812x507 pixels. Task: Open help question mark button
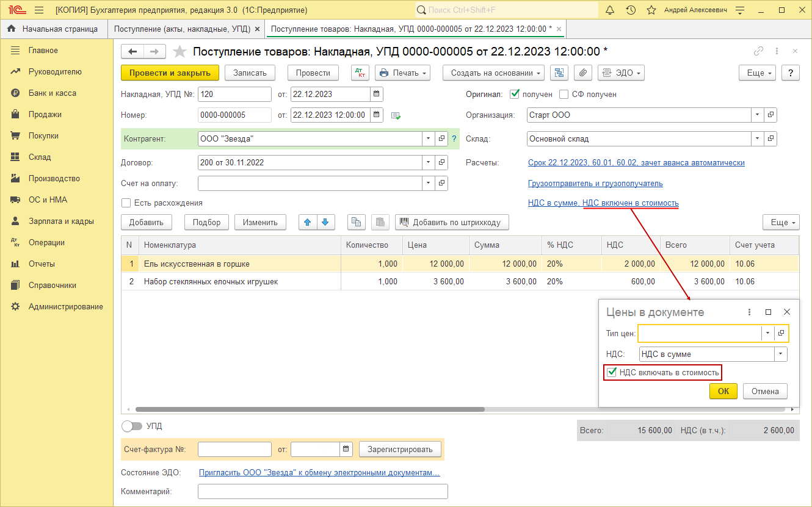[791, 73]
